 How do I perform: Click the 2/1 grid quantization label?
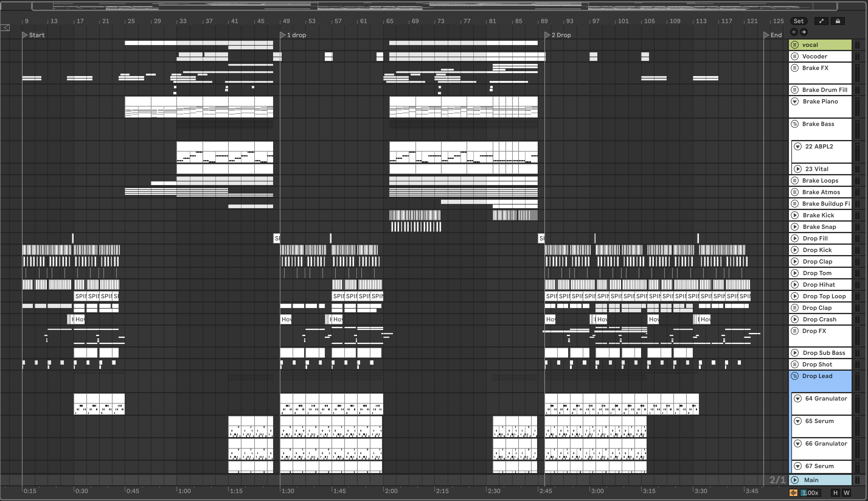tap(777, 480)
